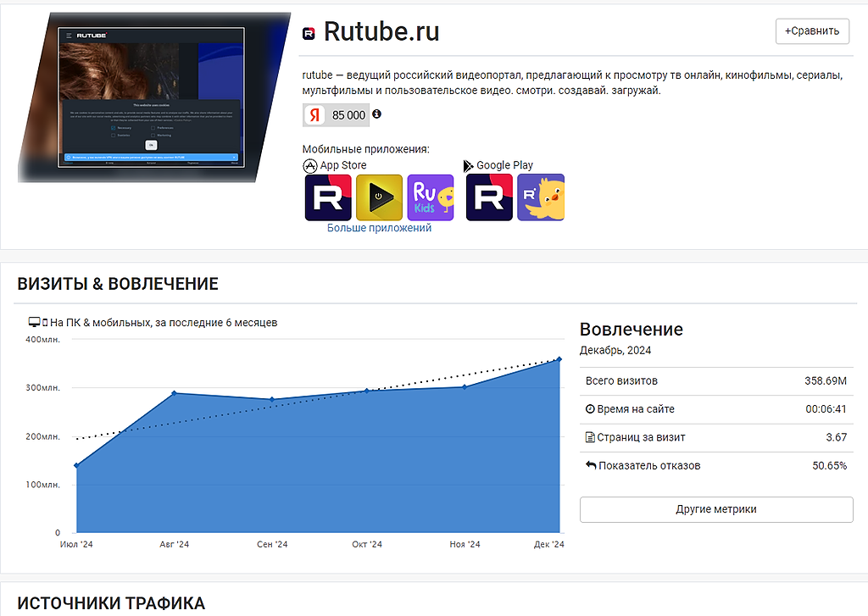Open the Google Play Rutube R app
Viewport: 868px width, 616px height.
click(x=489, y=197)
